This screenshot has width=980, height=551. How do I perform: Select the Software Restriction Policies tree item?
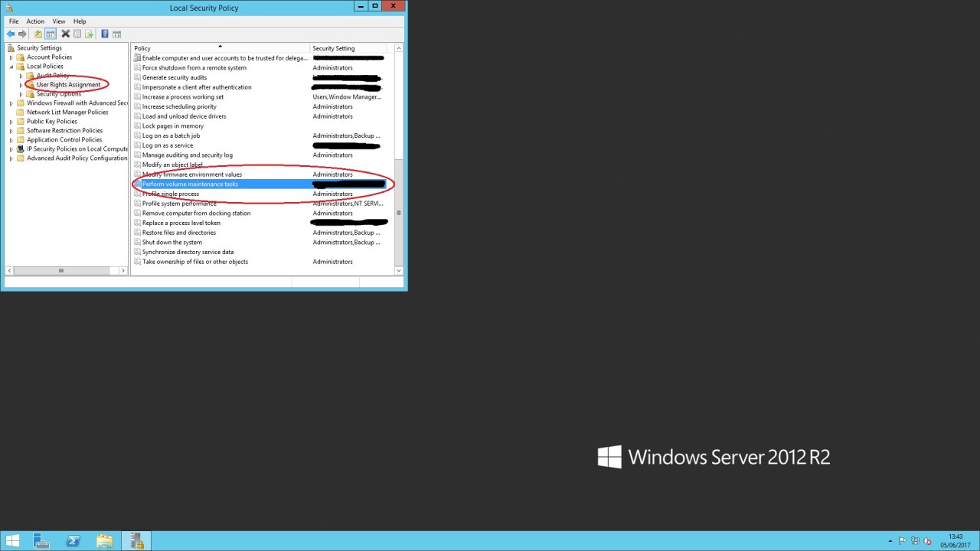64,131
